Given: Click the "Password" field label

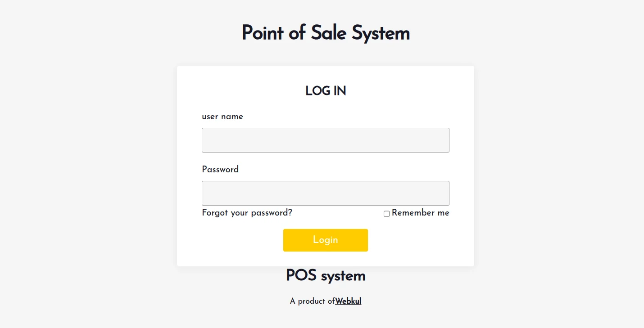Looking at the screenshot, I should coord(220,170).
